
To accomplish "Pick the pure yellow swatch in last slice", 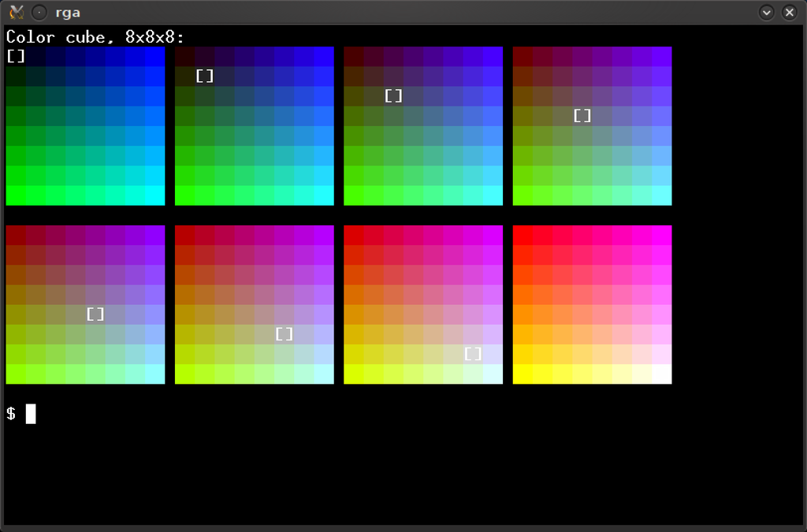I will pos(523,374).
